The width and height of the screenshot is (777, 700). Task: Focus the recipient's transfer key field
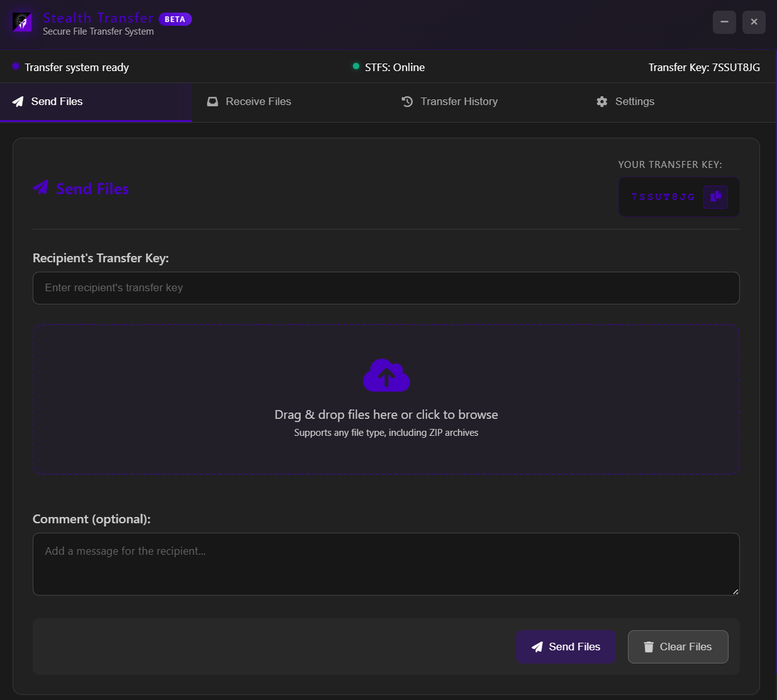386,288
